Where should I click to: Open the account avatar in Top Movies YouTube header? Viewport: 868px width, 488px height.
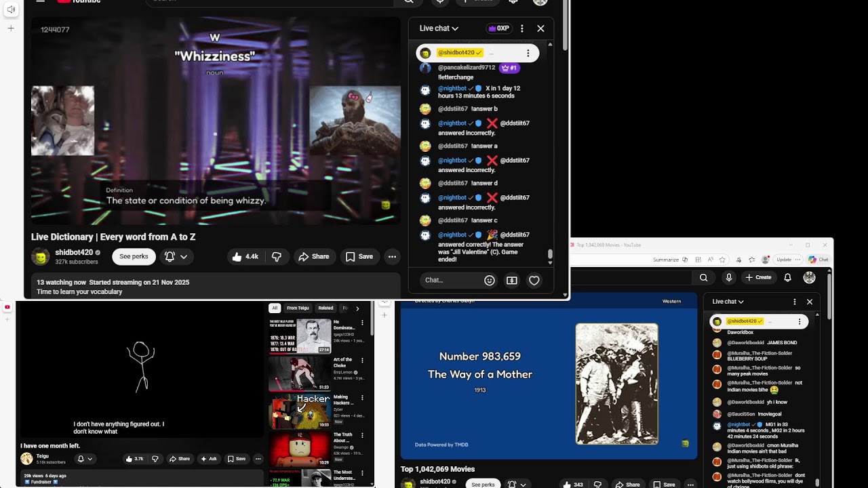click(809, 277)
